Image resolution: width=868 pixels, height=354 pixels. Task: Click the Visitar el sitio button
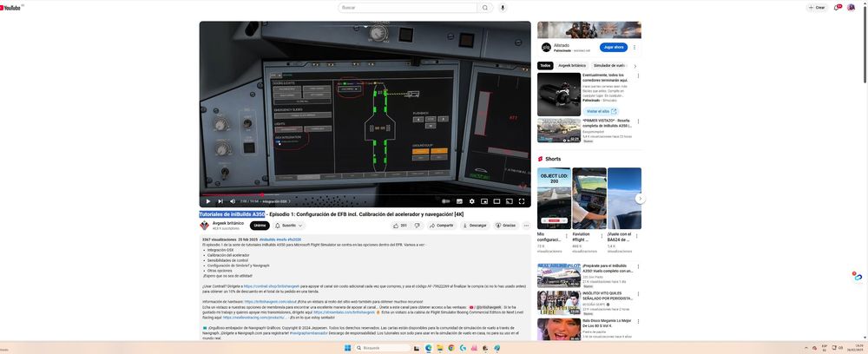(x=600, y=111)
